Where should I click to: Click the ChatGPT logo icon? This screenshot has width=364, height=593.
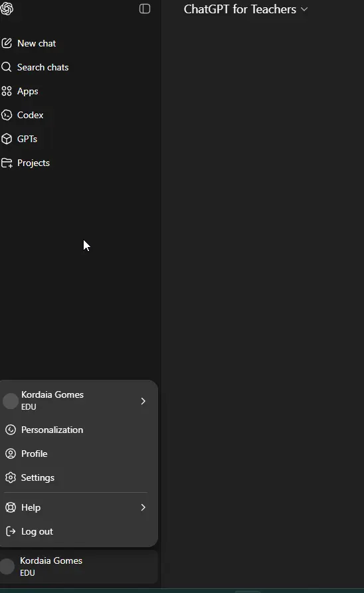coord(7,9)
